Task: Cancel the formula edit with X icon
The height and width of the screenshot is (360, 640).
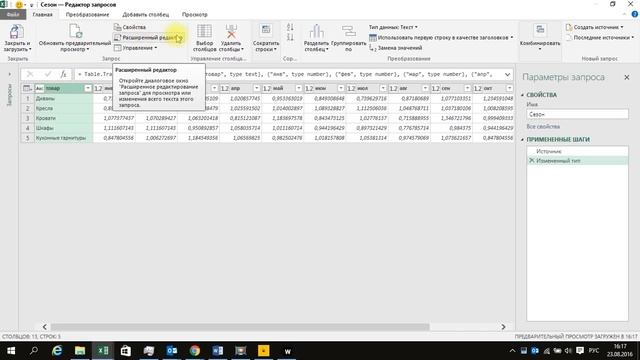Action: point(30,74)
